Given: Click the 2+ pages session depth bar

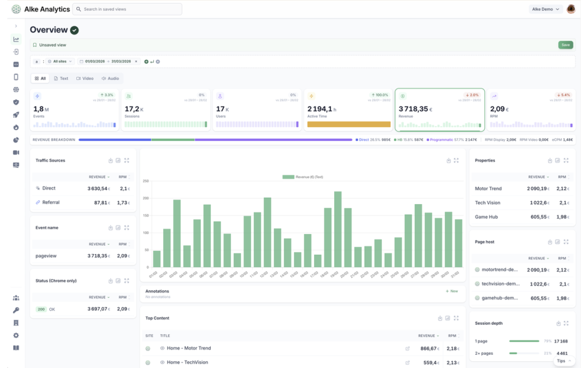Looking at the screenshot, I should click(524, 354).
